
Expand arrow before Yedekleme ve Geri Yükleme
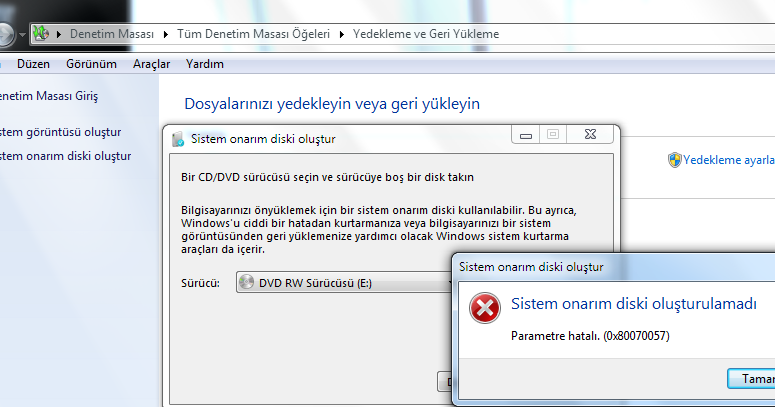click(x=342, y=34)
